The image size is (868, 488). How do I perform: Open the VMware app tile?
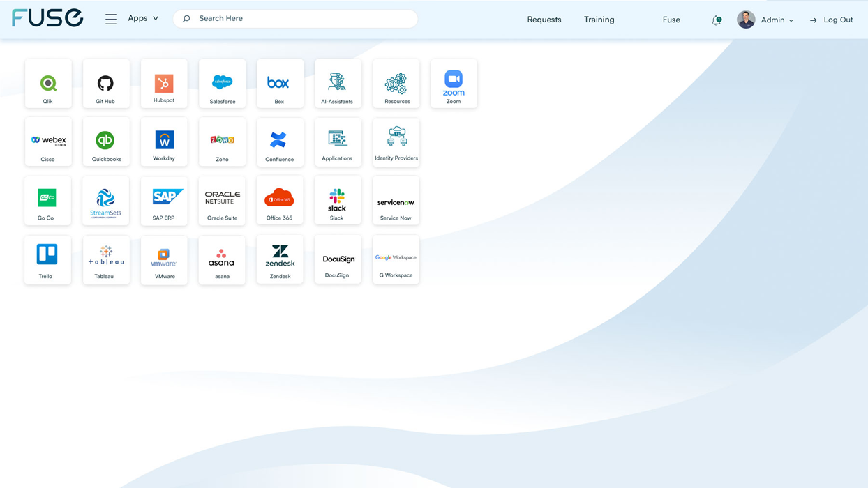(x=164, y=259)
